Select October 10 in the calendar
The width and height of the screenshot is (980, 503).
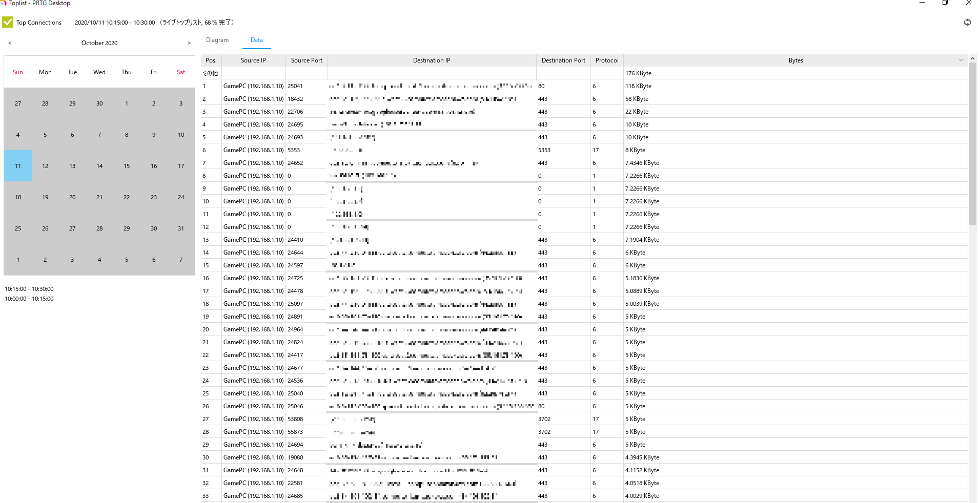[x=181, y=135]
